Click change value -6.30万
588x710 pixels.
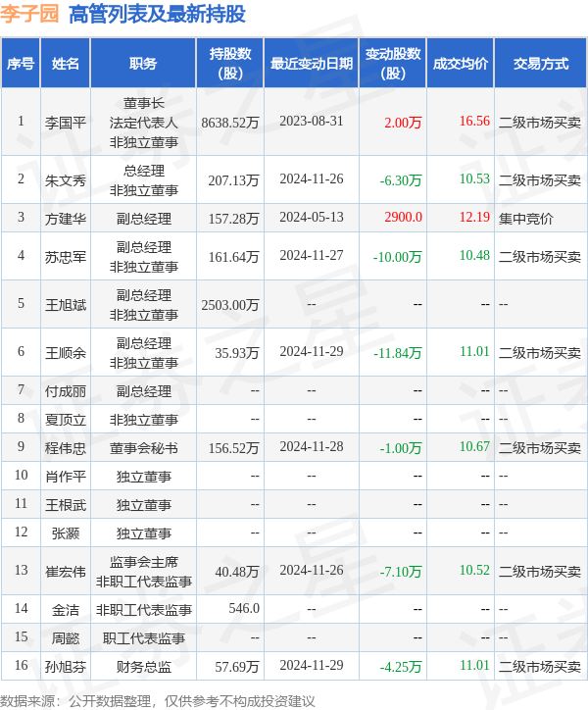pos(401,180)
